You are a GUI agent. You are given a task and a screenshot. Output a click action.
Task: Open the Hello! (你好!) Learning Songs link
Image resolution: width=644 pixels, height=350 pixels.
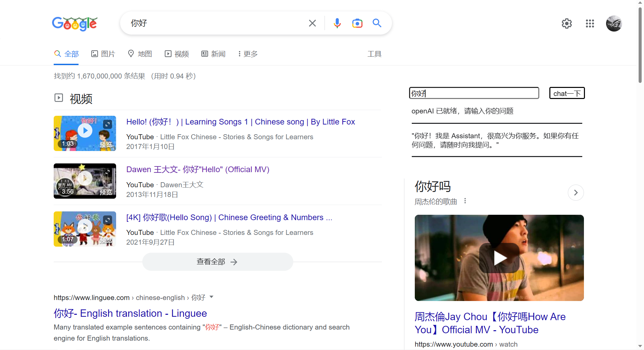[241, 122]
